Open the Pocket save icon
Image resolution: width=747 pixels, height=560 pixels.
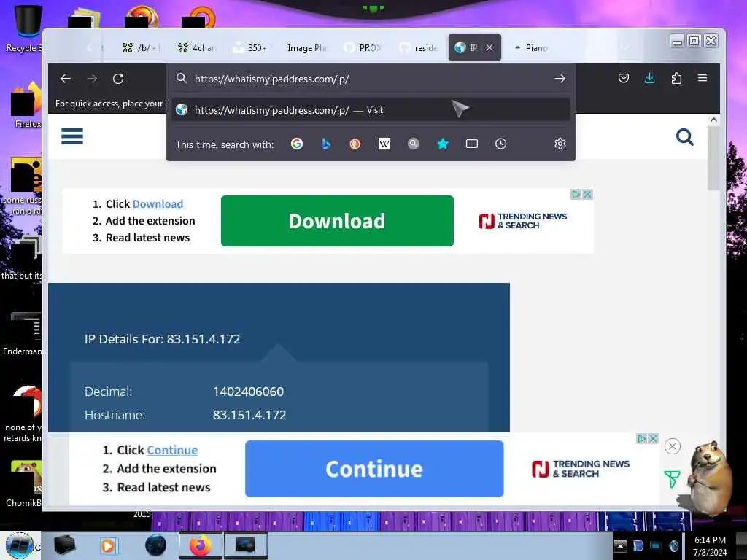point(623,78)
